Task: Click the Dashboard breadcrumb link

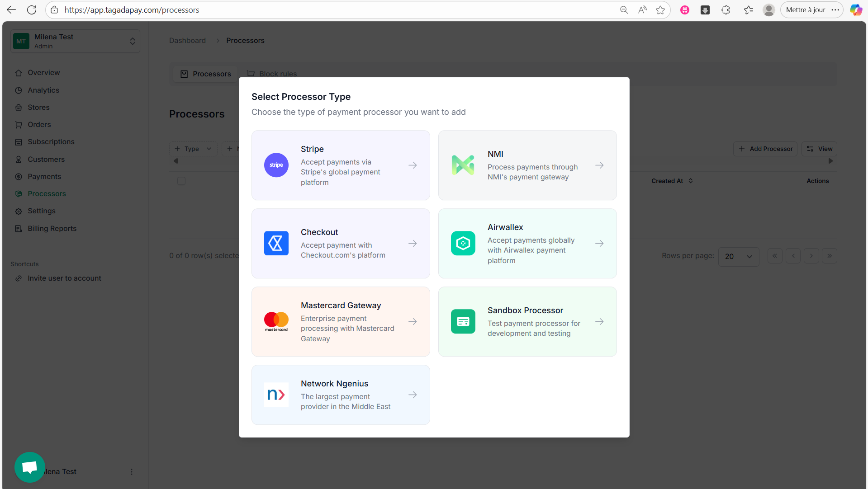Action: (x=187, y=40)
